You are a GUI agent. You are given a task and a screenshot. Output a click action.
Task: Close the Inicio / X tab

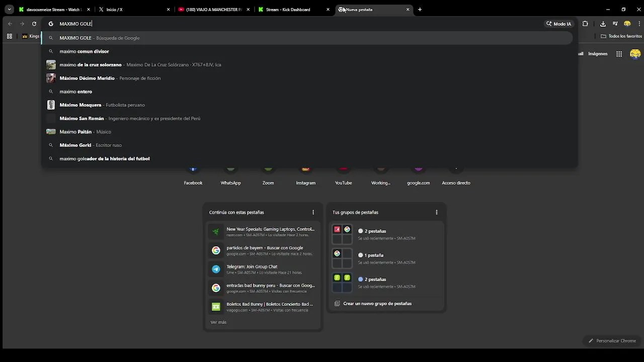(x=168, y=10)
